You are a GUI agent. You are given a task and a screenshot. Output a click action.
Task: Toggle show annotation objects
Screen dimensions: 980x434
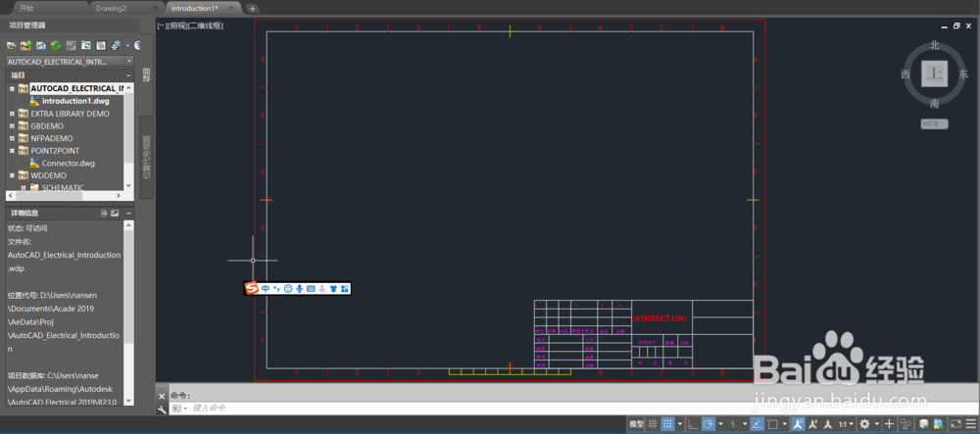click(798, 424)
